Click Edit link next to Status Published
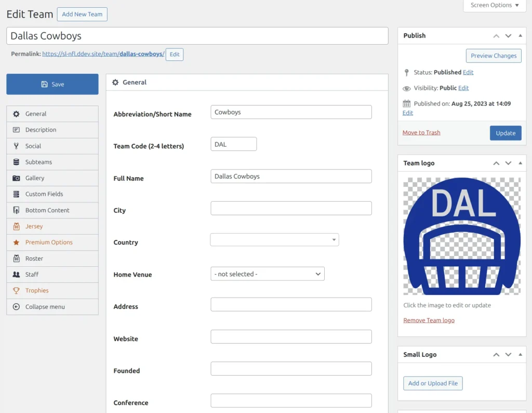Screen dimensions: 532x413 (468, 72)
